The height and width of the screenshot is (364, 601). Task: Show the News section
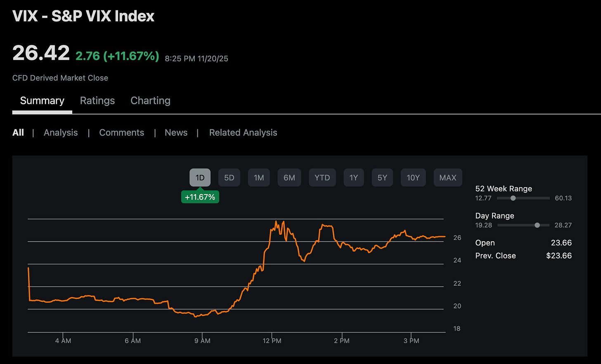[x=176, y=132]
